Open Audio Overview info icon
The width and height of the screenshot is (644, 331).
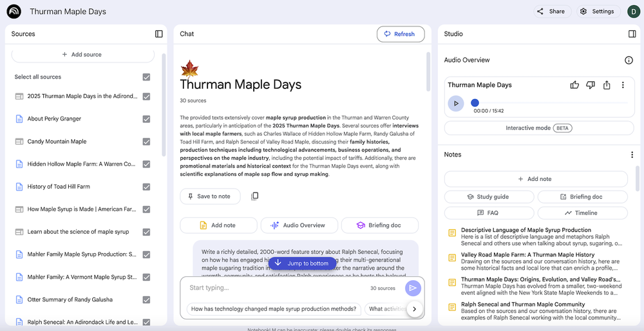coord(629,61)
